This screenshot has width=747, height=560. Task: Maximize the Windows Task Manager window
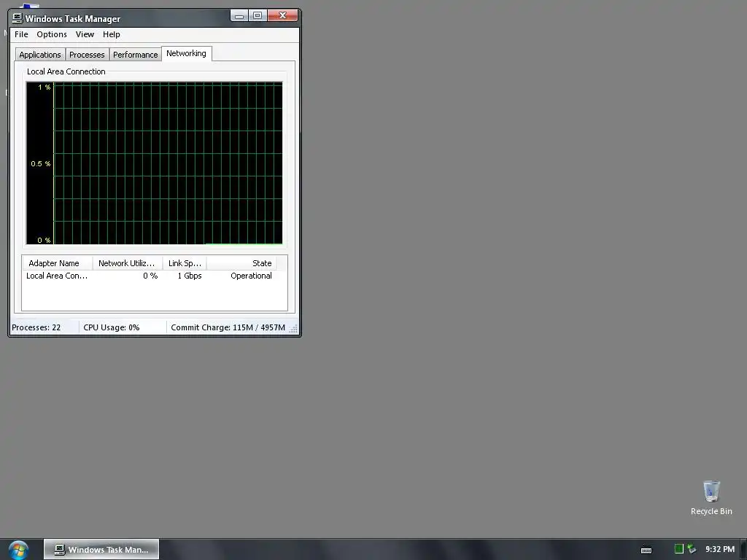pos(258,16)
